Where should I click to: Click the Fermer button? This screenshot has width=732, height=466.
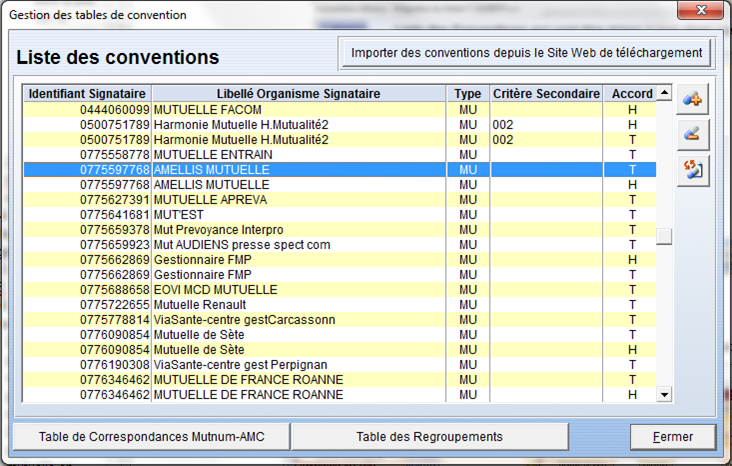673,437
